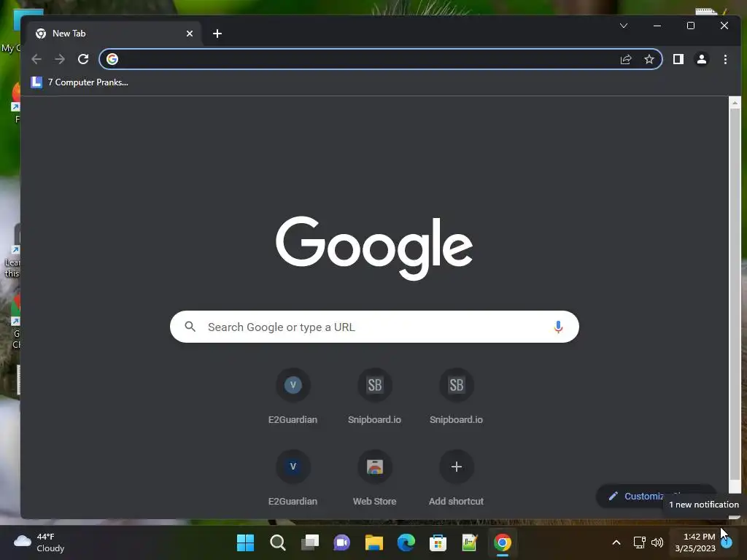Start voice search with the microphone icon
The height and width of the screenshot is (560, 747).
[x=558, y=327]
